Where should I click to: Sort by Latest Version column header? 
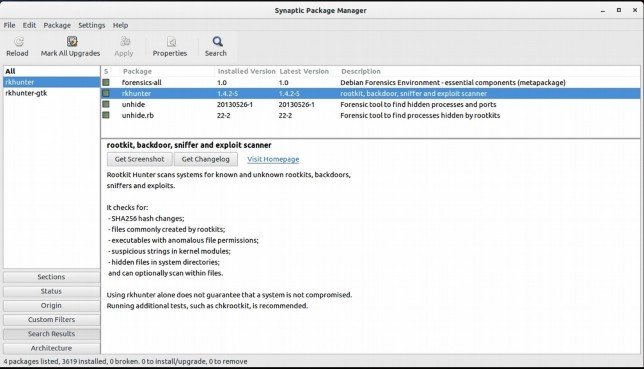(x=304, y=71)
